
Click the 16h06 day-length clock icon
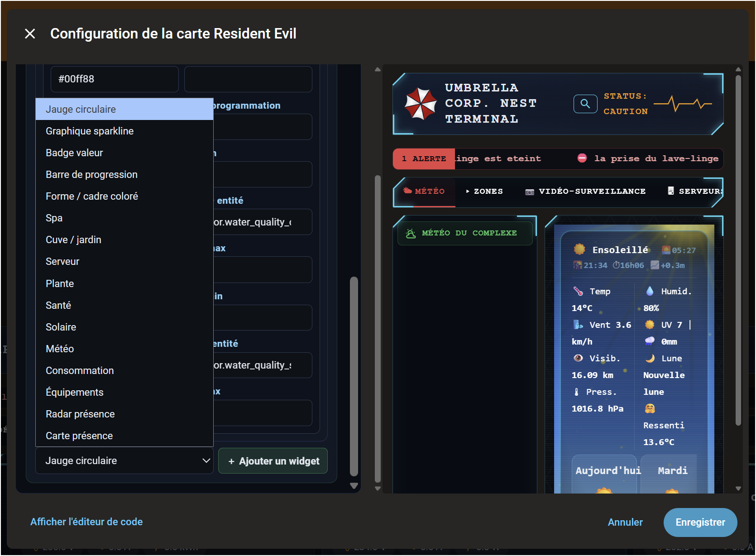[x=616, y=265]
